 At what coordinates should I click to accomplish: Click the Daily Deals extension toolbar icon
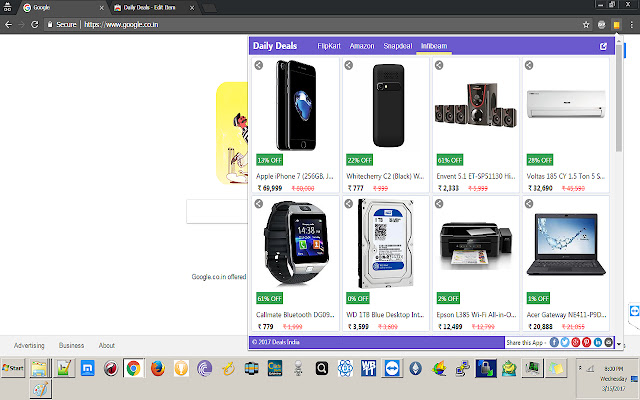tap(617, 25)
